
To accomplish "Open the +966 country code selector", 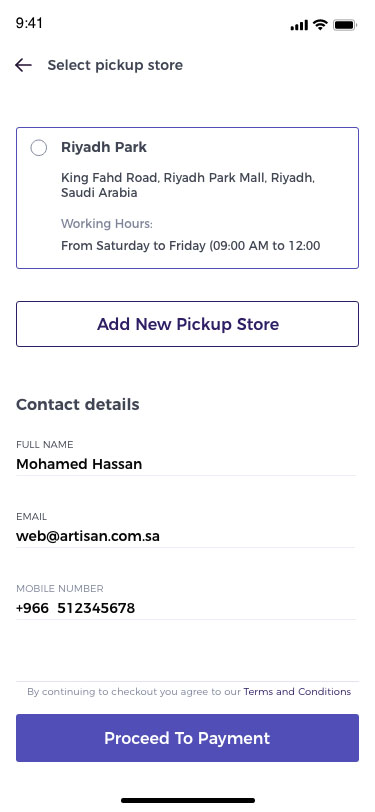I will coord(33,608).
